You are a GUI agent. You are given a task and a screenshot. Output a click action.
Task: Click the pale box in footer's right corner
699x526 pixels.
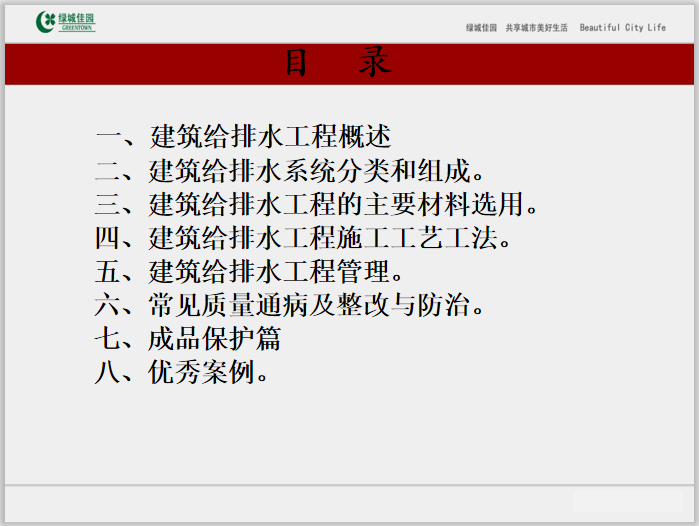pyautogui.click(x=630, y=501)
